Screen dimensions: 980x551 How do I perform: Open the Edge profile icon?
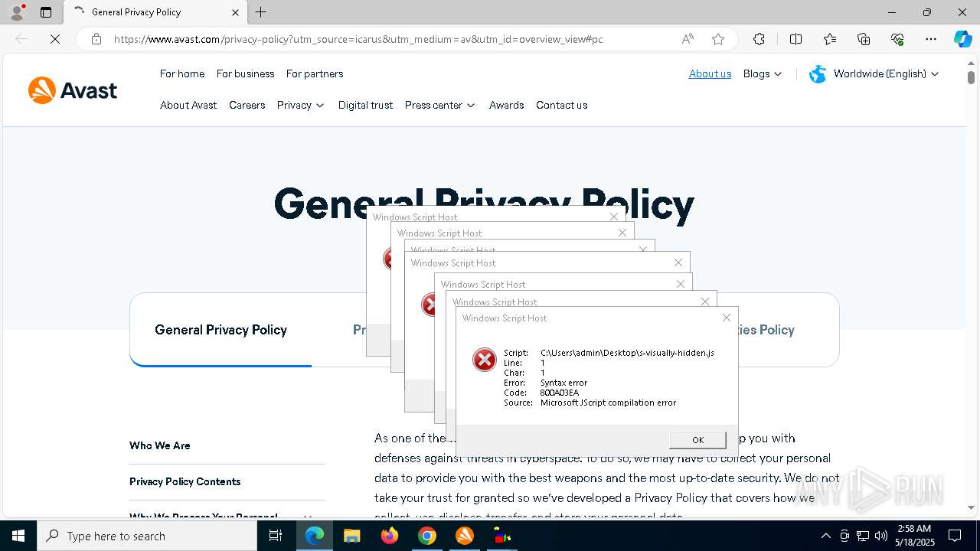16,11
